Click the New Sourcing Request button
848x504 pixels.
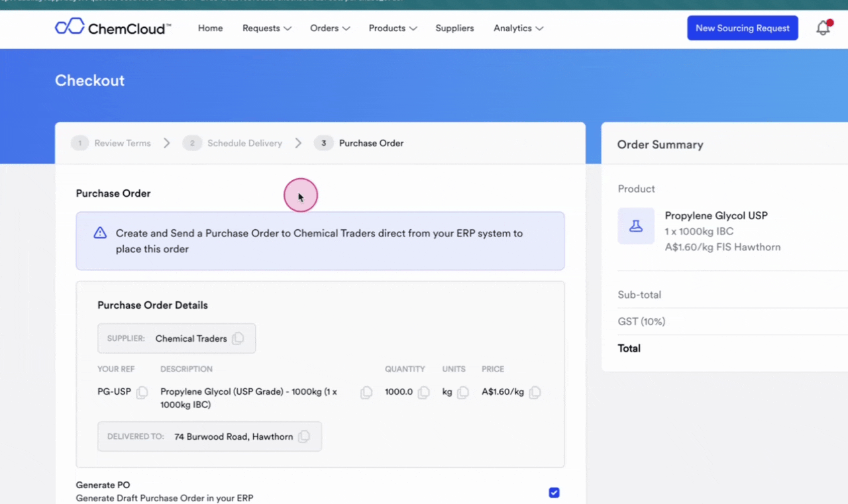coord(742,28)
